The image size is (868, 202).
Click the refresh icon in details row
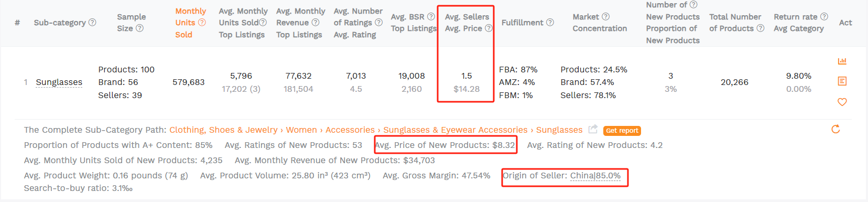click(x=836, y=129)
